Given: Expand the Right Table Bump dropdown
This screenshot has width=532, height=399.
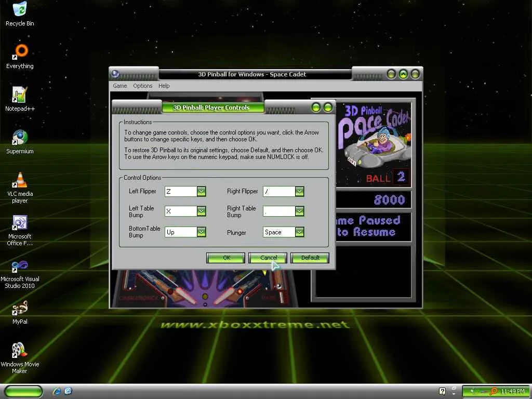Looking at the screenshot, I should (x=299, y=211).
